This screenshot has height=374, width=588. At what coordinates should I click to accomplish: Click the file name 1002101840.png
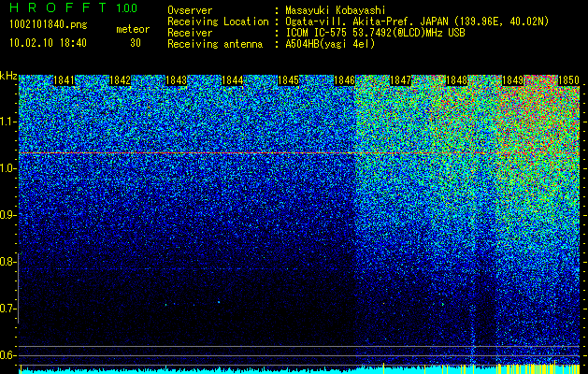pos(49,25)
